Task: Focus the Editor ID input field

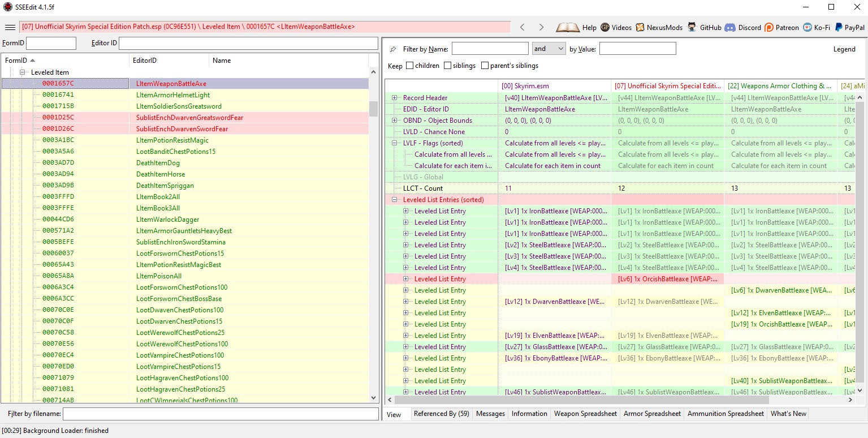Action: click(248, 43)
